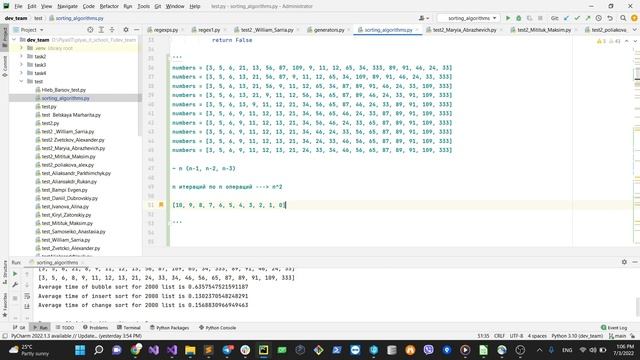Click the Run with Coverage icon
The image size is (640, 360).
click(529, 18)
